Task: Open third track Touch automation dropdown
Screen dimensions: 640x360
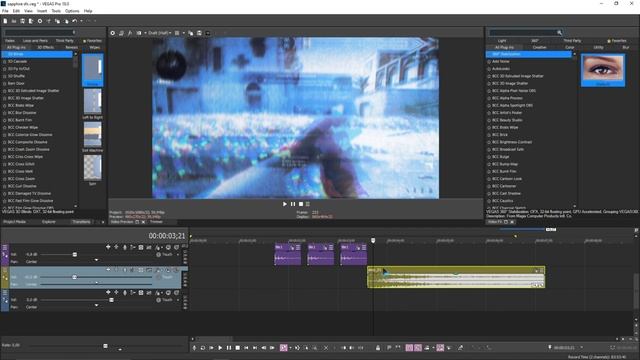Action: [178, 300]
